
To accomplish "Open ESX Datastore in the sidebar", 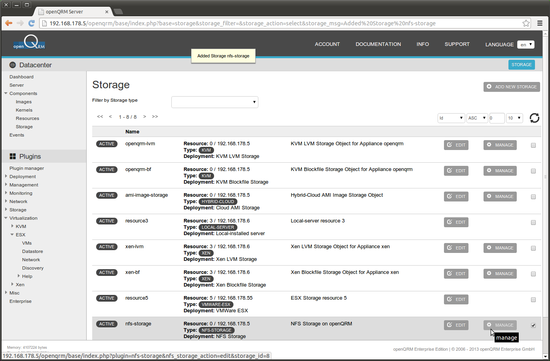I will click(x=32, y=251).
